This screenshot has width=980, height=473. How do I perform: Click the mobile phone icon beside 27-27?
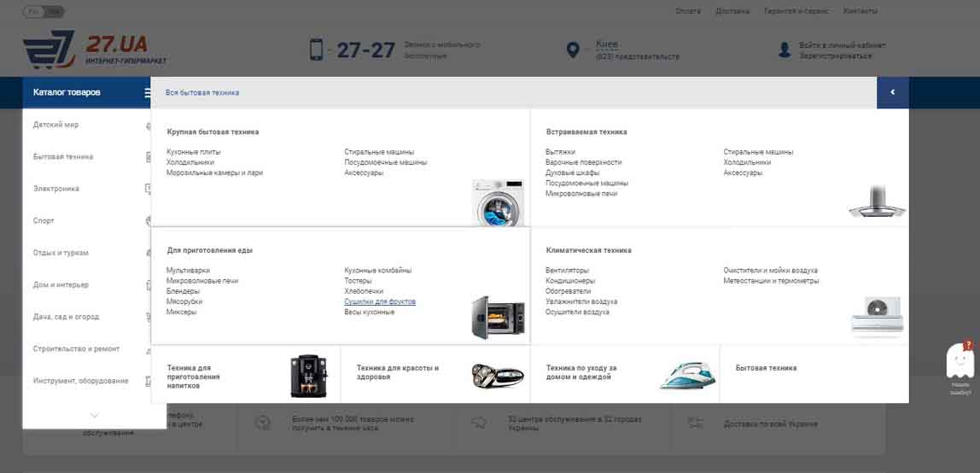tap(316, 50)
